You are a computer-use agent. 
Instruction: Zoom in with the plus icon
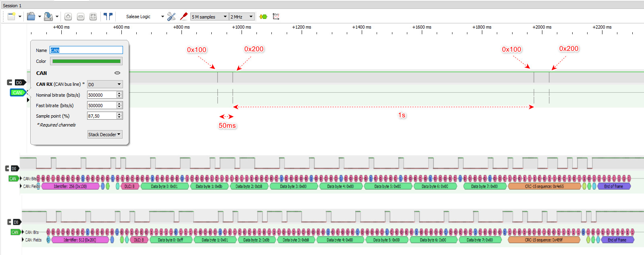(68, 17)
